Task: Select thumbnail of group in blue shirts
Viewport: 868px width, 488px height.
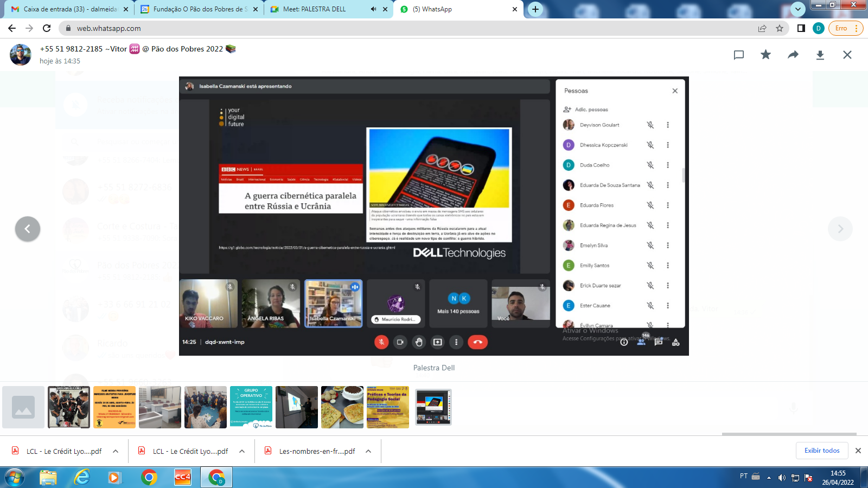Action: [x=206, y=407]
